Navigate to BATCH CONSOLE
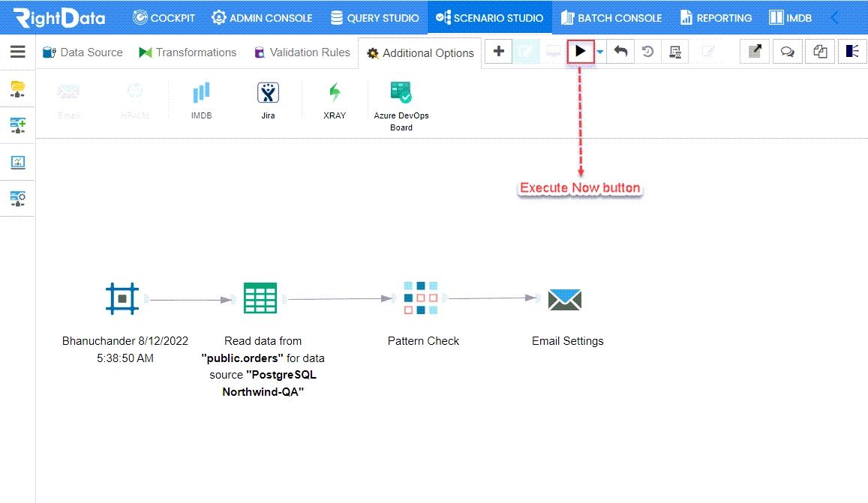 [x=611, y=17]
